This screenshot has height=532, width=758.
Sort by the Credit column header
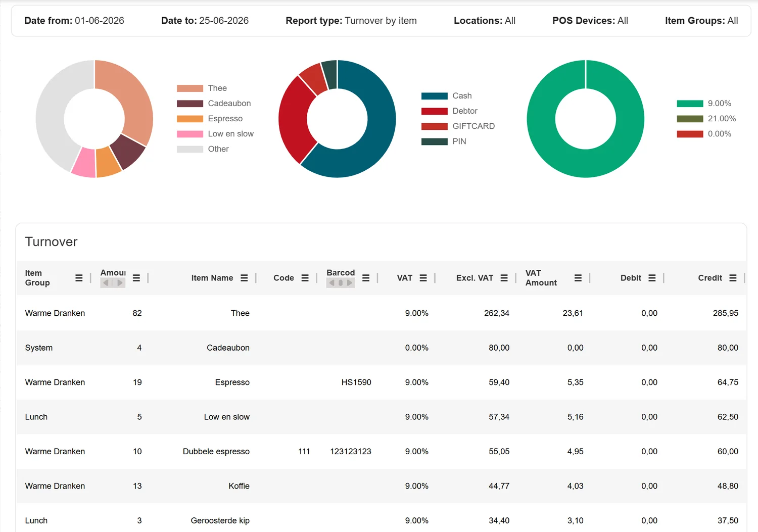pyautogui.click(x=710, y=278)
